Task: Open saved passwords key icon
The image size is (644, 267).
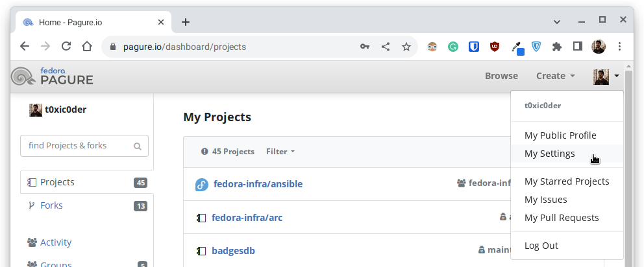Action: coord(365,47)
